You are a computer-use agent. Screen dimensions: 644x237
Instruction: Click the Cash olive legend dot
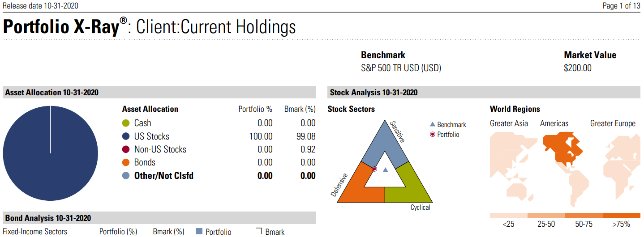point(126,123)
